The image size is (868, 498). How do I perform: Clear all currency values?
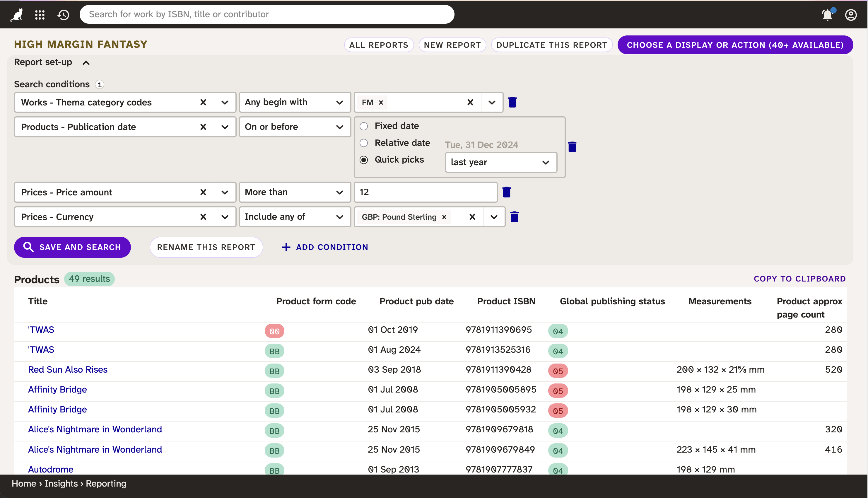click(x=472, y=217)
